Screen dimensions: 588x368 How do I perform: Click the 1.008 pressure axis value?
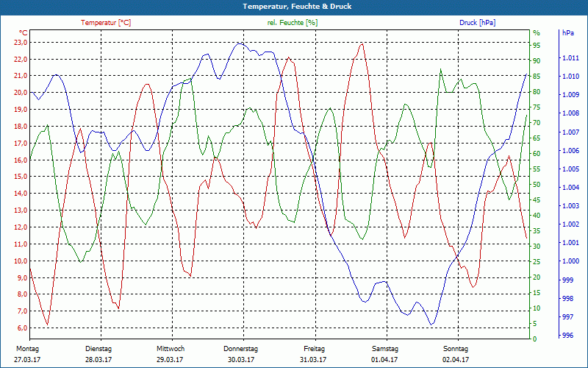[570, 113]
